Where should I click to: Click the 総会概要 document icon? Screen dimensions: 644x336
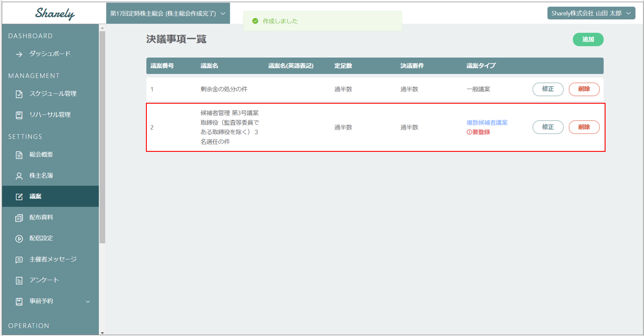(19, 155)
